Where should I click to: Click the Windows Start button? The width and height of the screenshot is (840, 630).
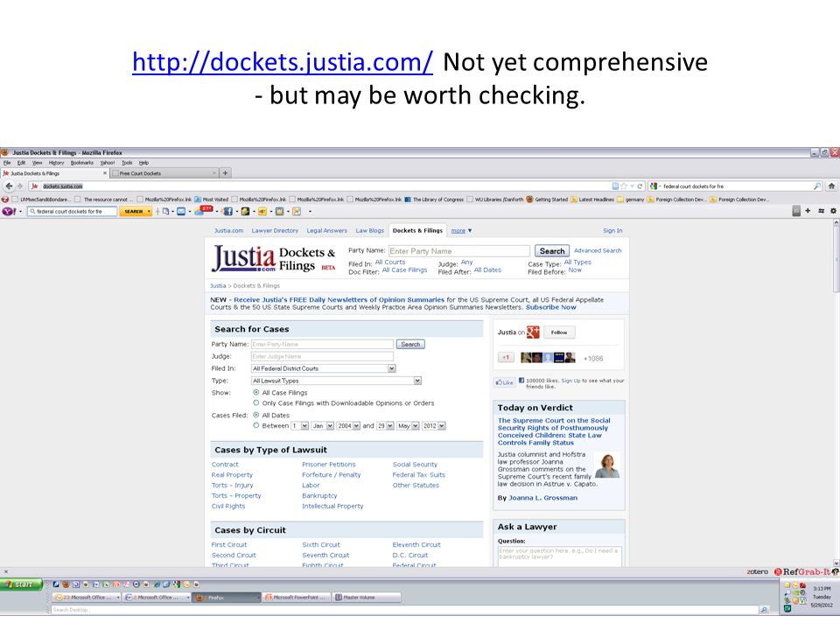tap(21, 584)
